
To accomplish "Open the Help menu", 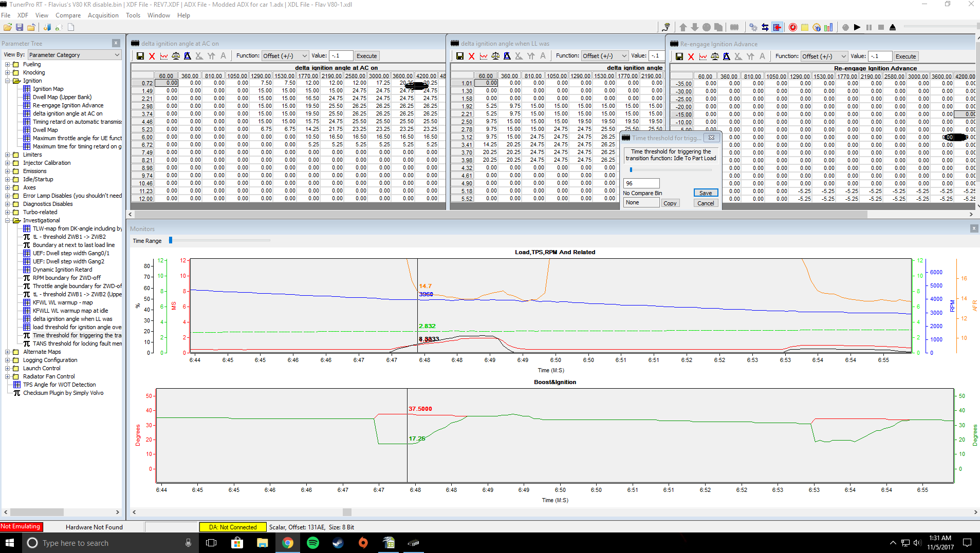I will point(183,15).
